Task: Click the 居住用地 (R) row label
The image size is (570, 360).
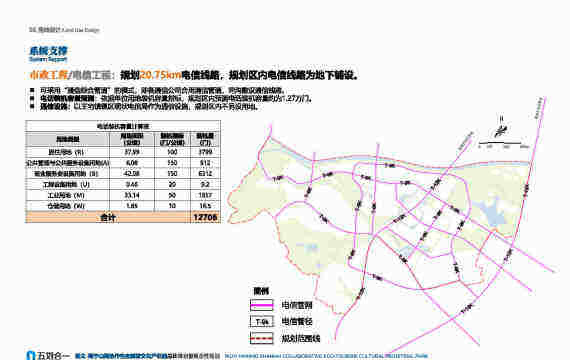Action: pos(67,152)
